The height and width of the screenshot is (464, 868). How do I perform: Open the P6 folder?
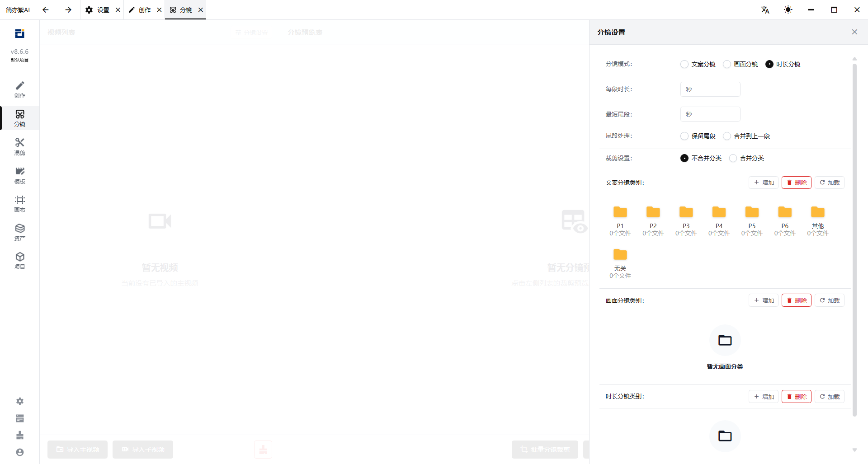[x=785, y=221]
